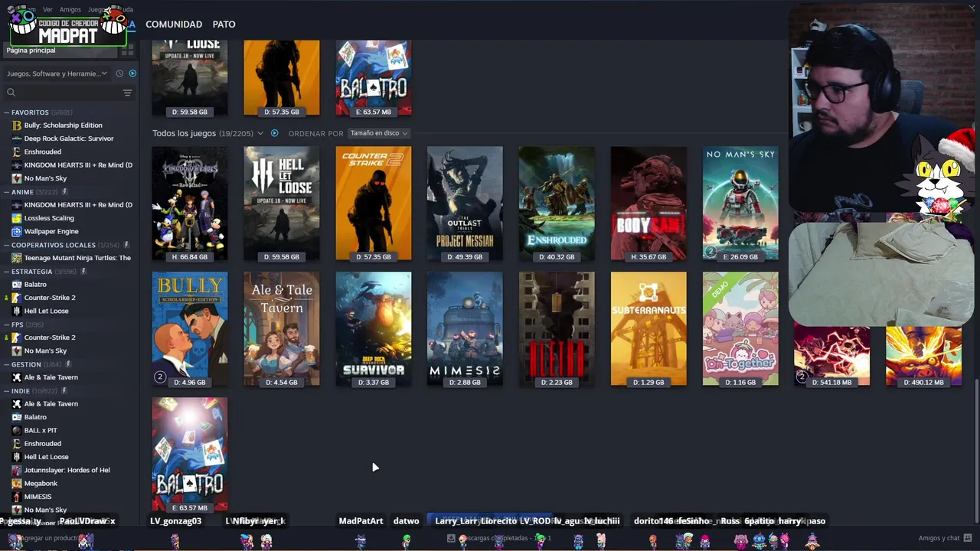Viewport: 980px width, 551px height.
Task: Click lightning icon next to ESTRATEGIA
Action: 83,272
